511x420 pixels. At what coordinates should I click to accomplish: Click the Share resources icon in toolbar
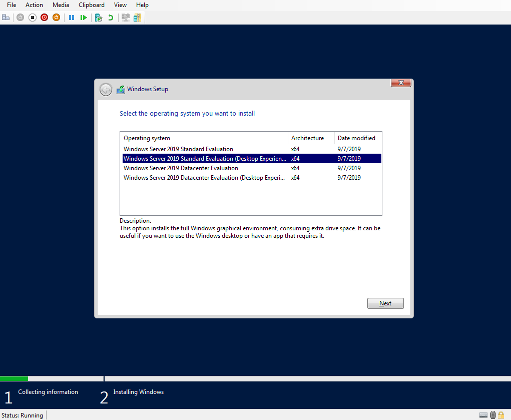pyautogui.click(x=138, y=18)
